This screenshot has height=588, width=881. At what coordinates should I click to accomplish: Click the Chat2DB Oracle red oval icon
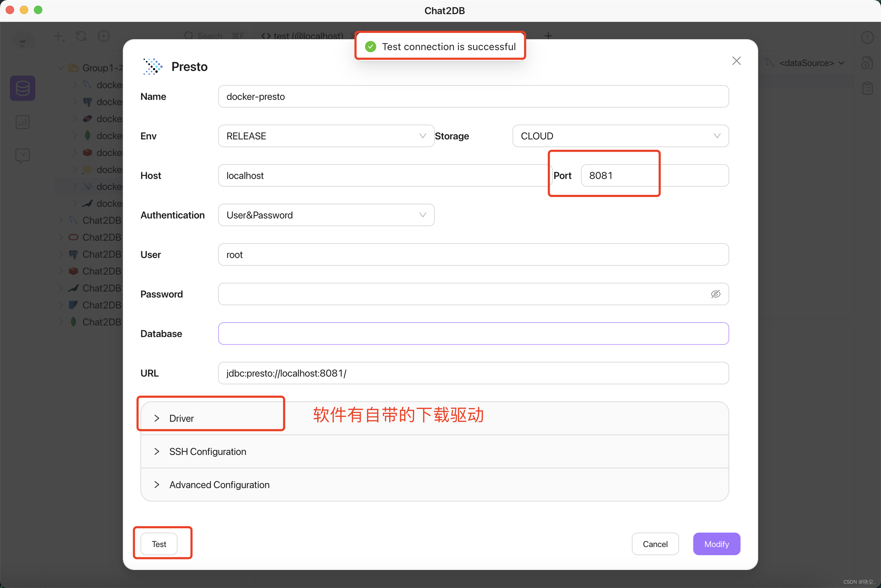point(73,238)
